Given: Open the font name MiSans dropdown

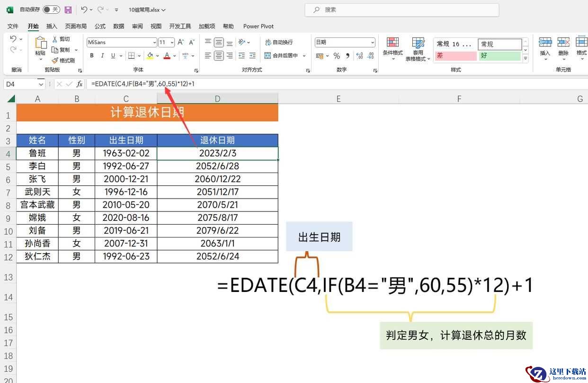Looking at the screenshot, I should (x=153, y=43).
